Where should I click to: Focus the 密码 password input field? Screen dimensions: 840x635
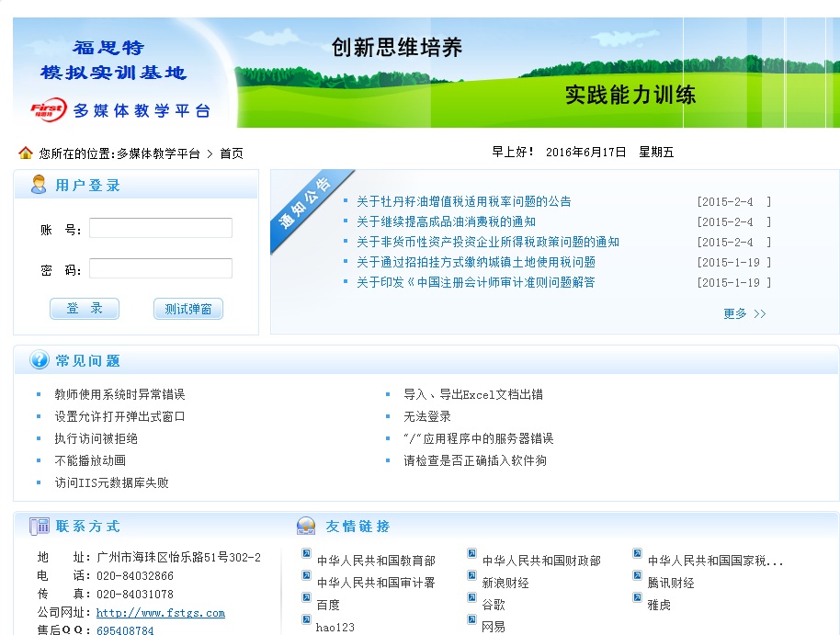point(161,268)
